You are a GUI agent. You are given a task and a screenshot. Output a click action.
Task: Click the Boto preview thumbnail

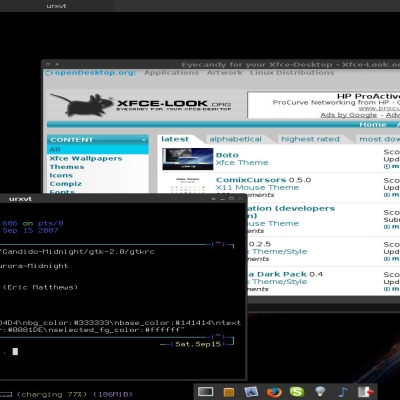188,159
